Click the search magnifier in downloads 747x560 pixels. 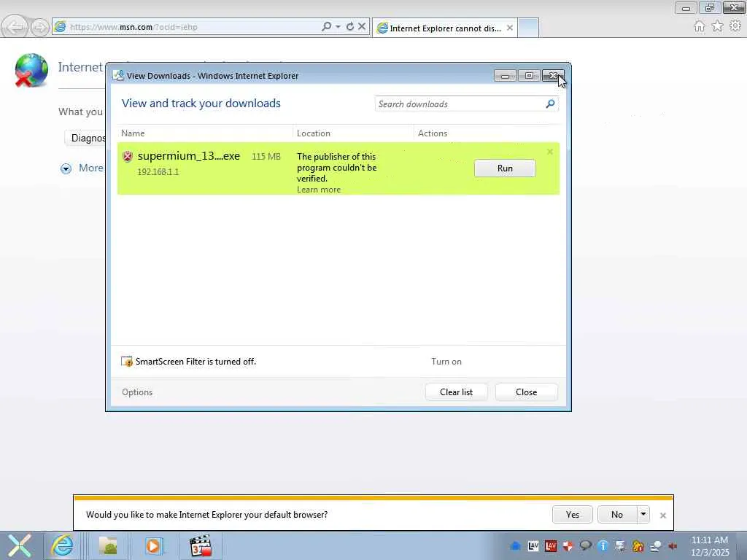coord(550,104)
